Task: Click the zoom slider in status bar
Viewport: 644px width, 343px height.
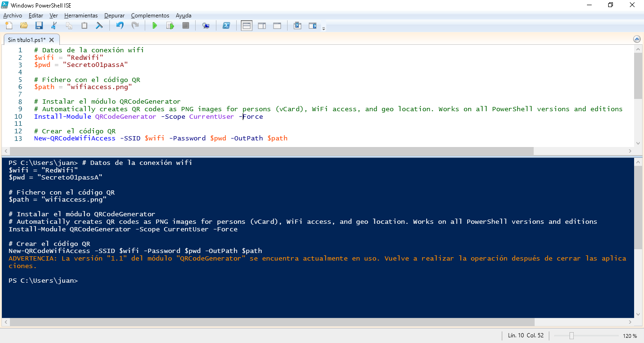Action: click(x=571, y=336)
